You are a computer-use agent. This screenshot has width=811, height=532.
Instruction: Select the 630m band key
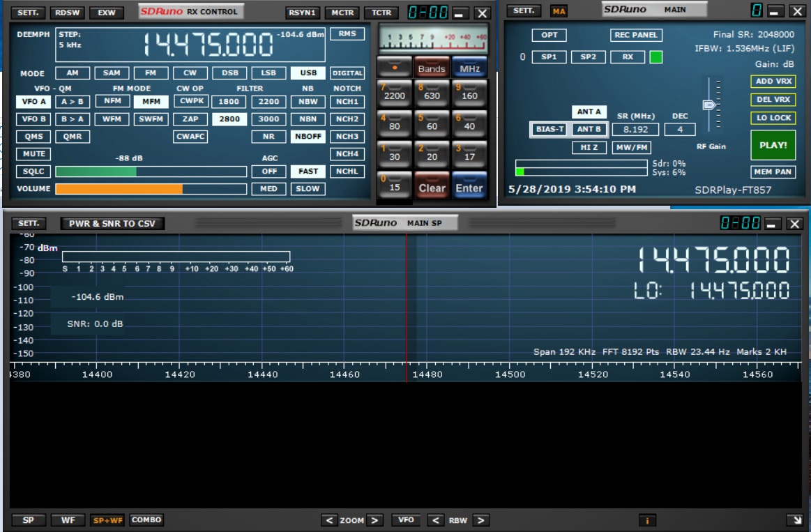432,93
